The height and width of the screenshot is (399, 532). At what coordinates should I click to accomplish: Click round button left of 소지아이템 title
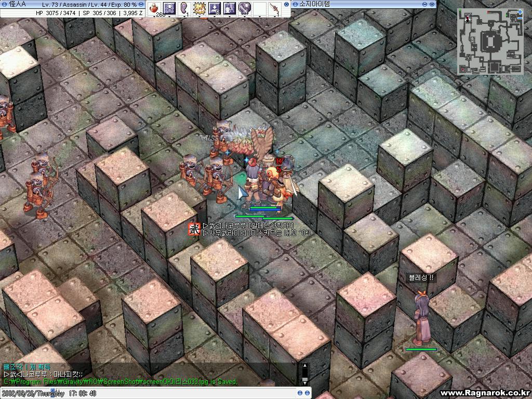[x=295, y=4]
